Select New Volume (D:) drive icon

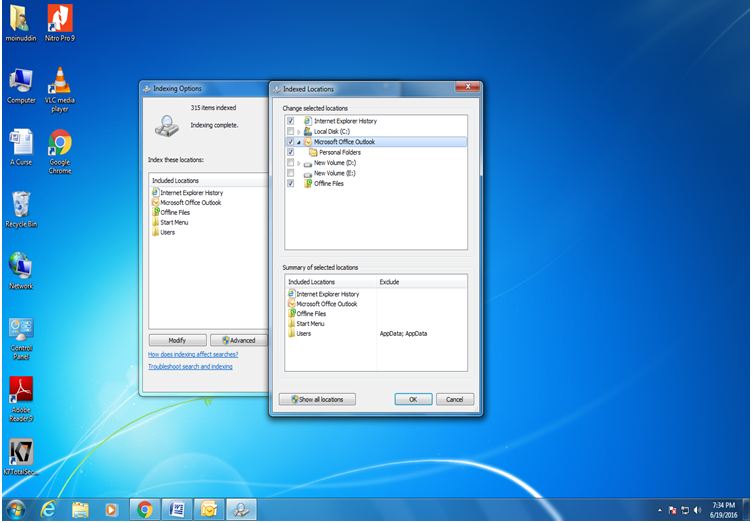[x=308, y=163]
